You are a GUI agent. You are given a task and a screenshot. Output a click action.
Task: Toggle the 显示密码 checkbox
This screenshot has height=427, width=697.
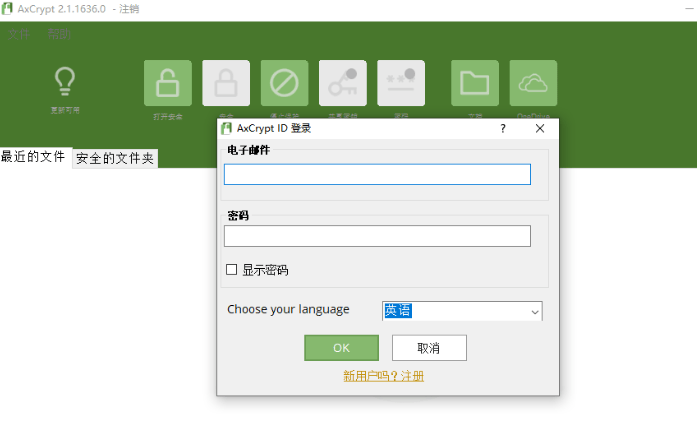(x=231, y=269)
